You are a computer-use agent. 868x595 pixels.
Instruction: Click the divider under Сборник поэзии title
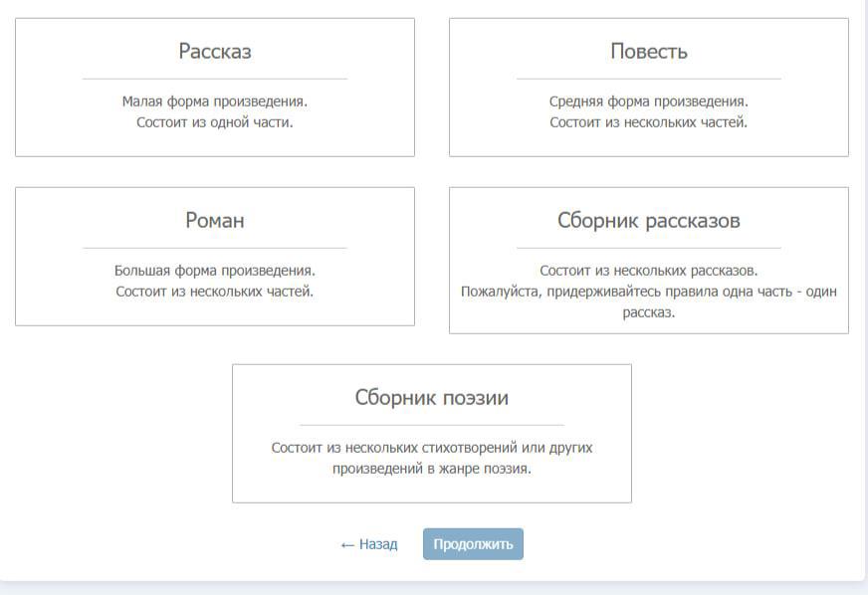point(431,425)
